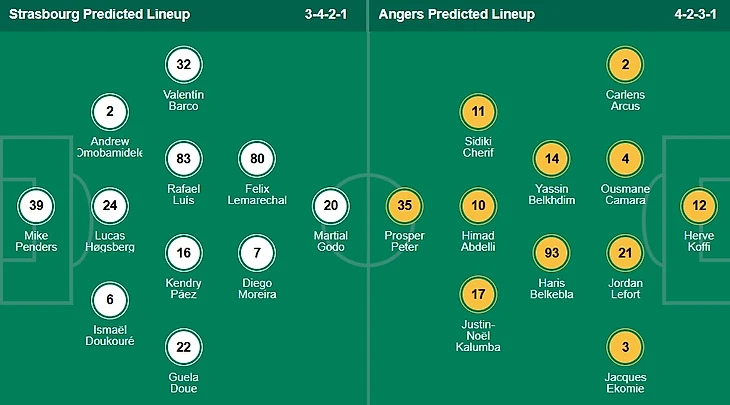The image size is (730, 405).
Task: Select Valentín Barco's number 32 circle
Action: coord(183,65)
